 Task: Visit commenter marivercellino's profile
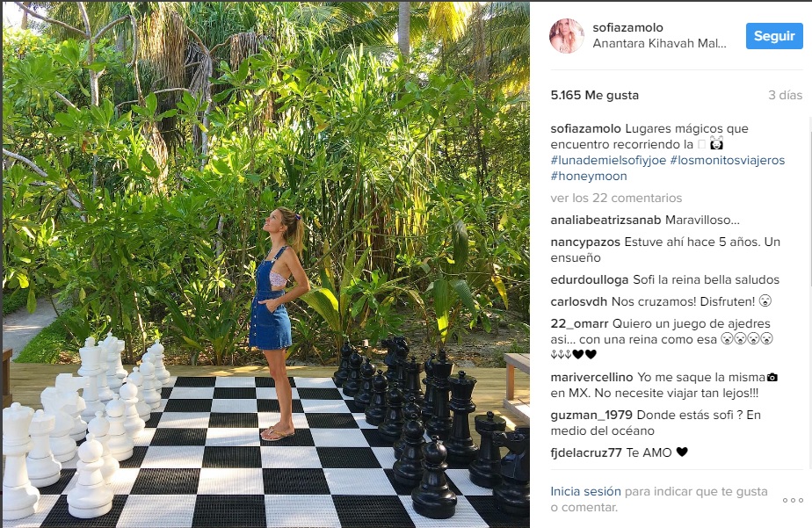(x=591, y=378)
